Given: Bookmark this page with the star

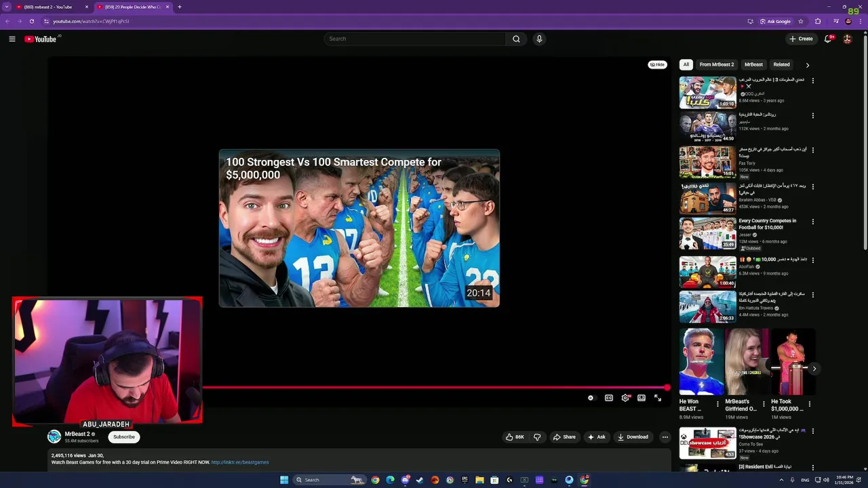Looking at the screenshot, I should pos(801,21).
